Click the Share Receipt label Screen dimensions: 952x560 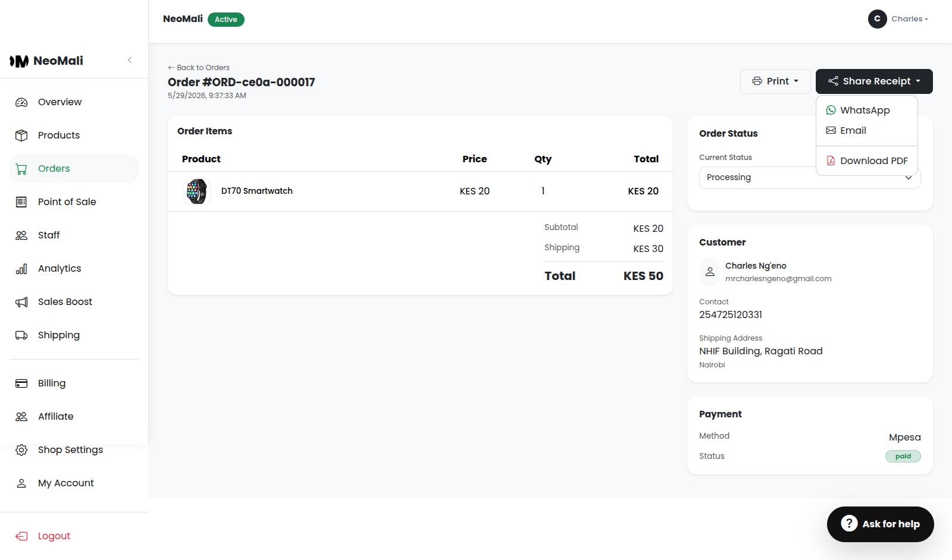[x=876, y=81]
